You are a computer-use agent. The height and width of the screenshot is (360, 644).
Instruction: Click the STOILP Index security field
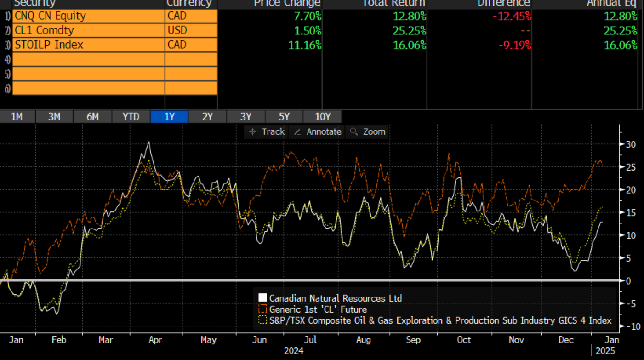88,45
